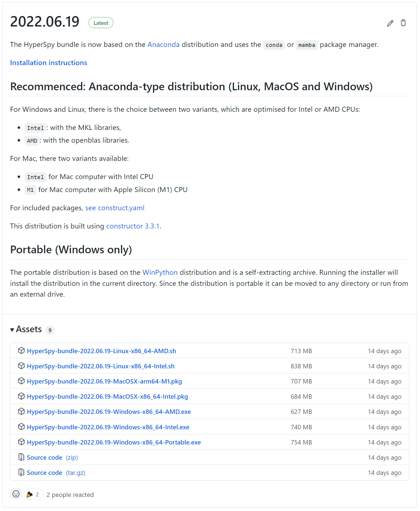Click file icon beside Source code (tar.gz)
Image resolution: width=420 pixels, height=511 pixels.
pyautogui.click(x=21, y=472)
